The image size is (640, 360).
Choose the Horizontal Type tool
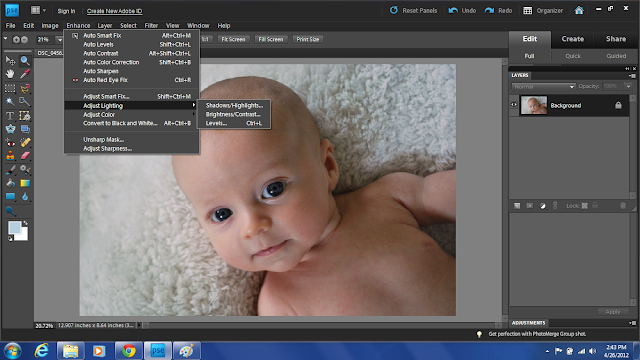point(10,116)
